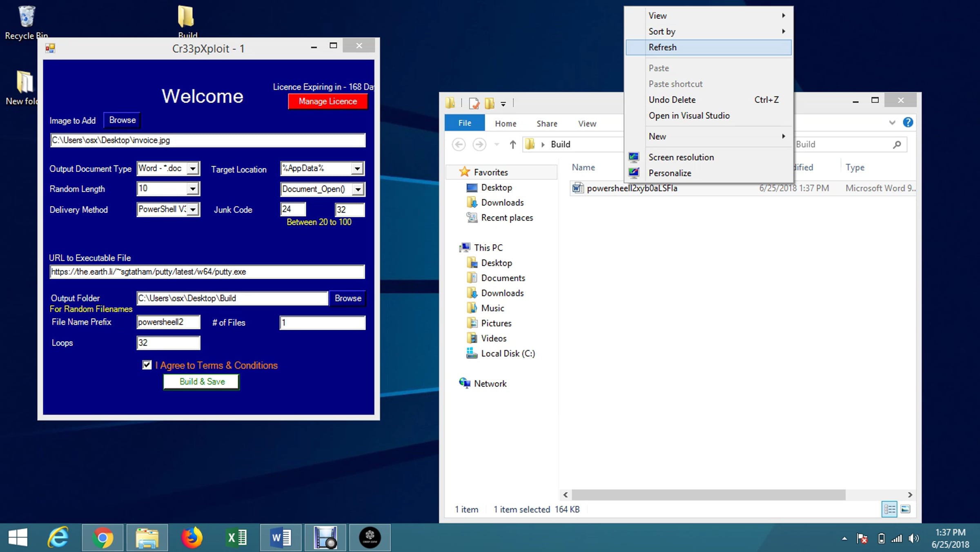Open the Delivery Method dropdown
Viewport: 980px width, 552px height.
tap(193, 210)
